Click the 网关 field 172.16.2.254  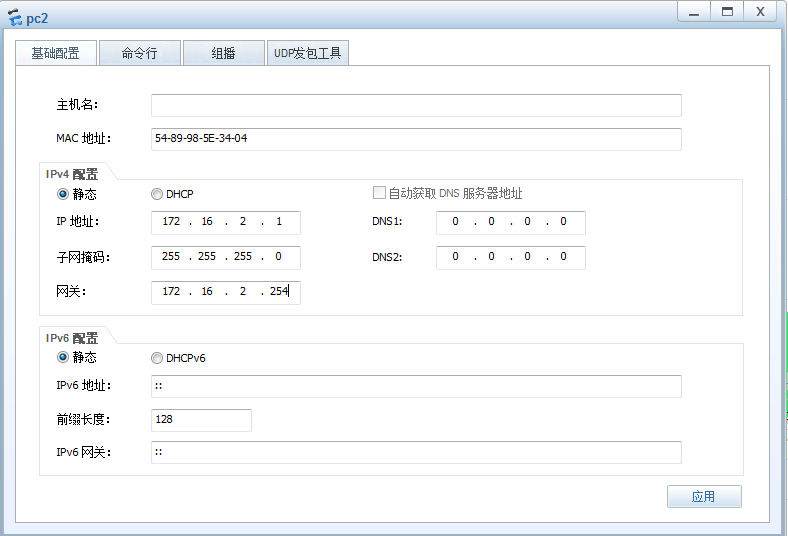226,292
